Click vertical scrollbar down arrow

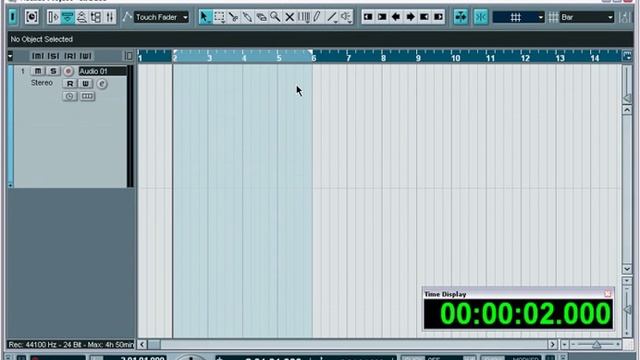point(627,269)
